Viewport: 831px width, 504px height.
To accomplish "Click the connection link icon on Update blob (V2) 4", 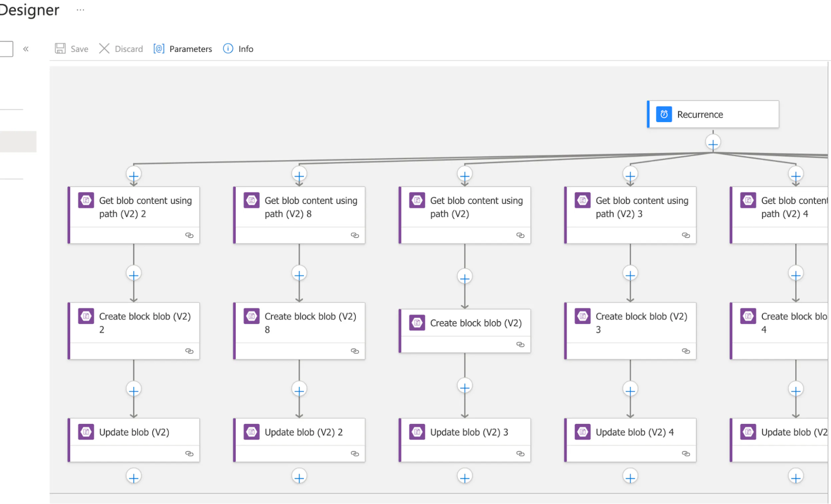I will click(x=685, y=453).
